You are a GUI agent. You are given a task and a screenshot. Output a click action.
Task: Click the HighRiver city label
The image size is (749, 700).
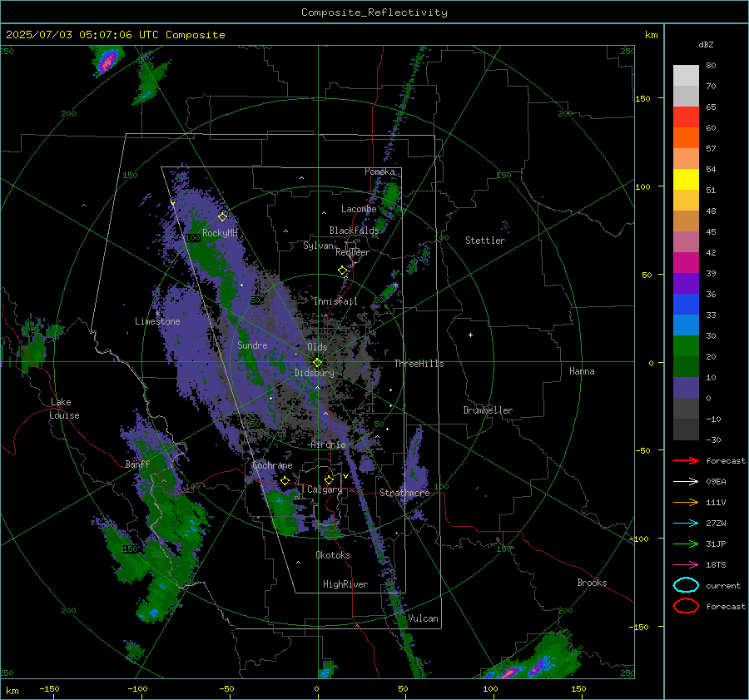(345, 584)
